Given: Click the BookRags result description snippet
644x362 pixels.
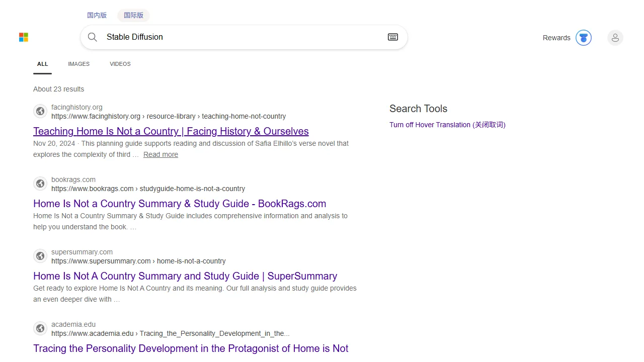Looking at the screenshot, I should tap(190, 221).
